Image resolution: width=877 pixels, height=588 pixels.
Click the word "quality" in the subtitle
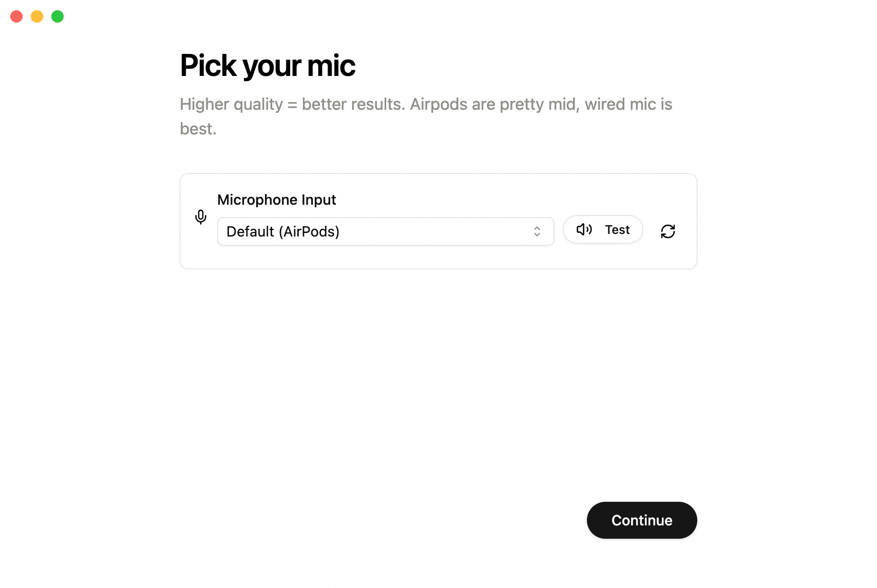point(258,104)
